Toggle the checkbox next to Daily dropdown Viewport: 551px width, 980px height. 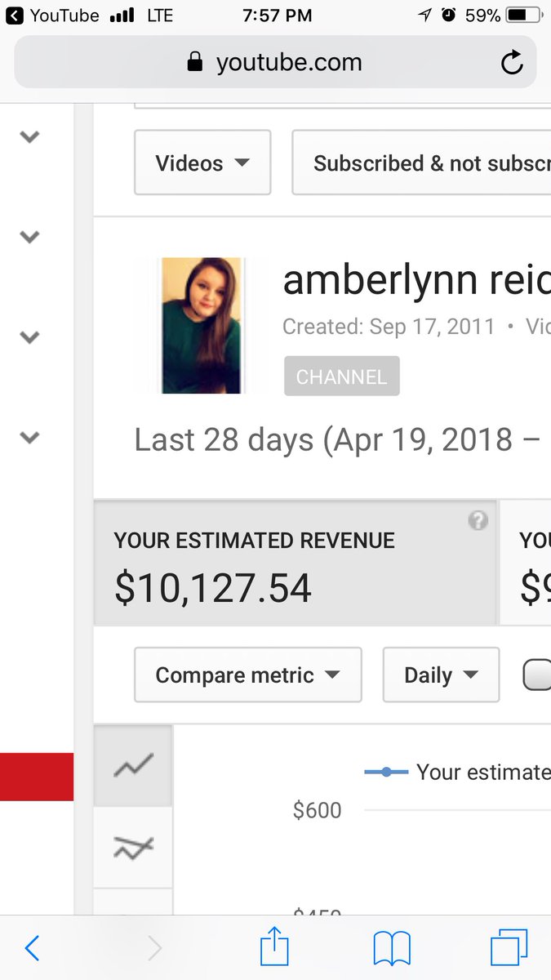coord(537,675)
